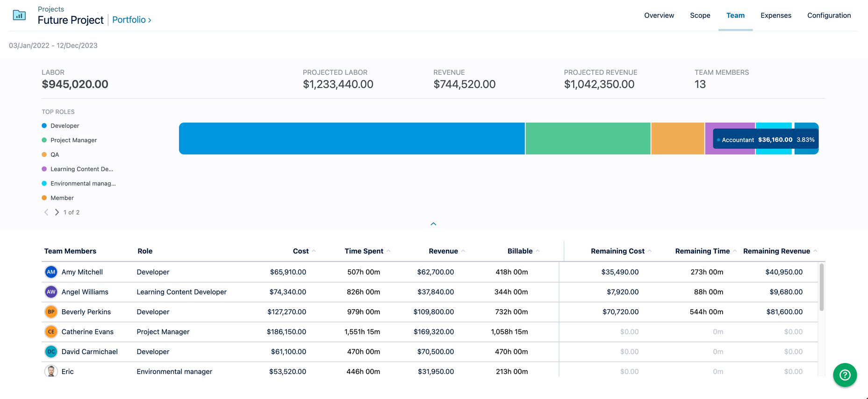Open the Configuration tab

click(829, 15)
